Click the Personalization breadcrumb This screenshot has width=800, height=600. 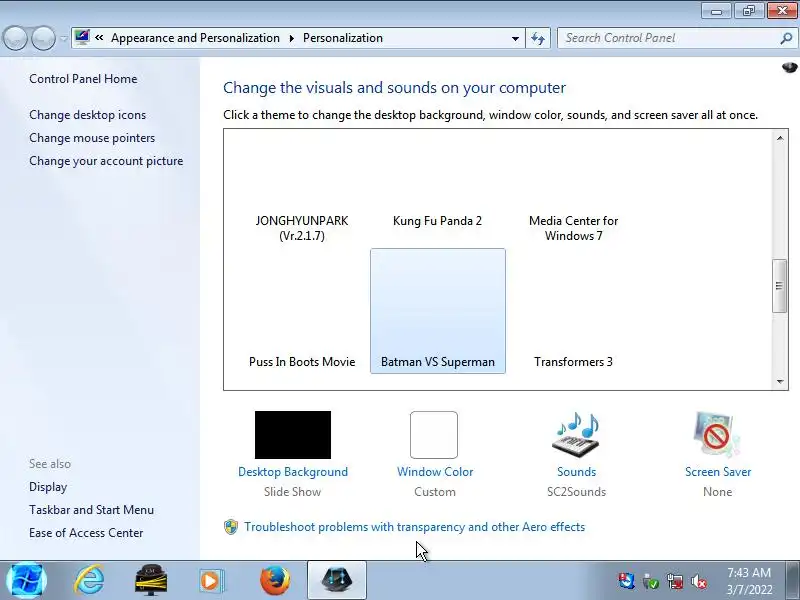(343, 38)
